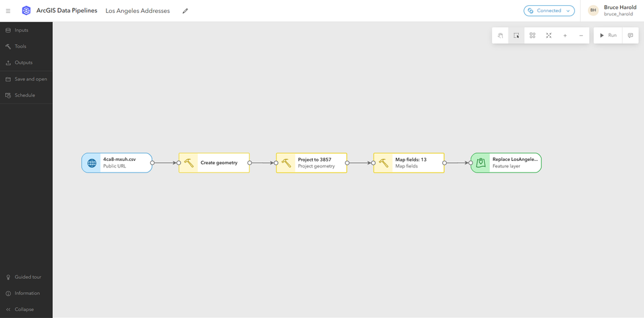Click the Information circle icon
Viewport: 644px width, 318px height.
(8, 293)
